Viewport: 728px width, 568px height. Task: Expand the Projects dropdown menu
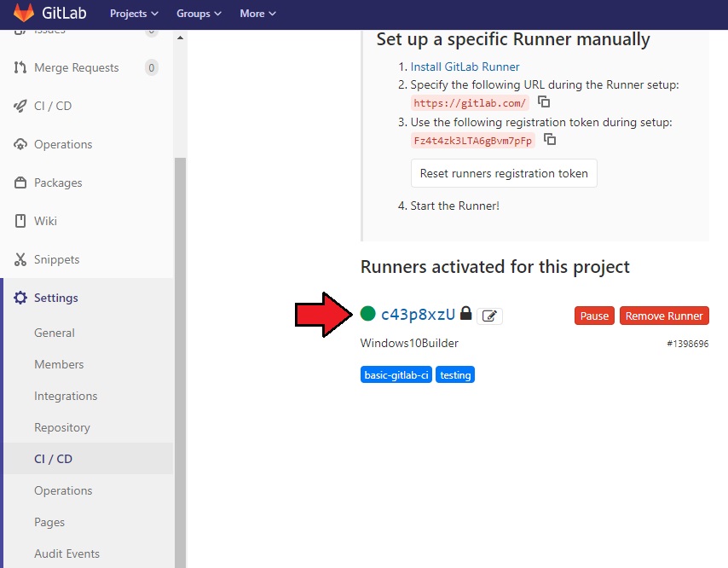pos(134,14)
